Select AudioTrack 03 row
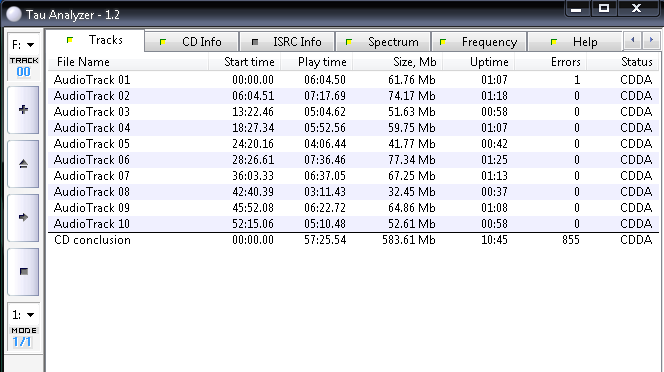 coord(353,112)
